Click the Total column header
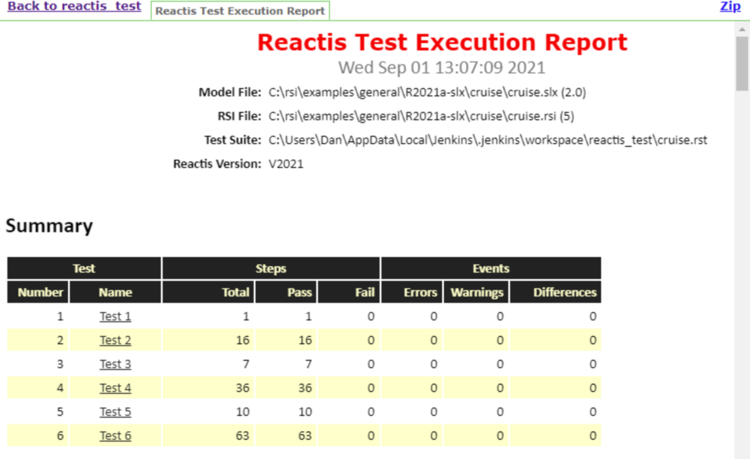This screenshot has height=459, width=750. click(x=209, y=292)
